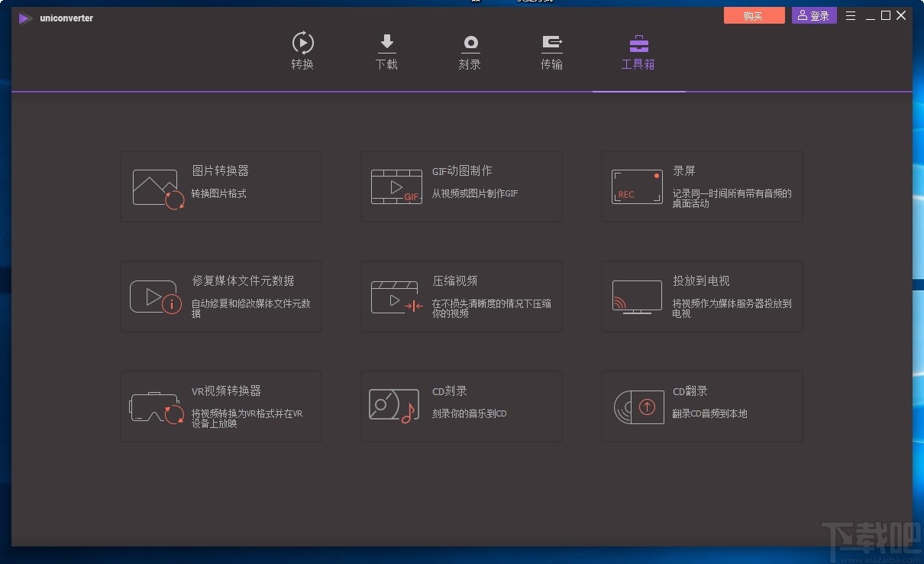Open the hamburger menu
This screenshot has height=564, width=924.
850,15
